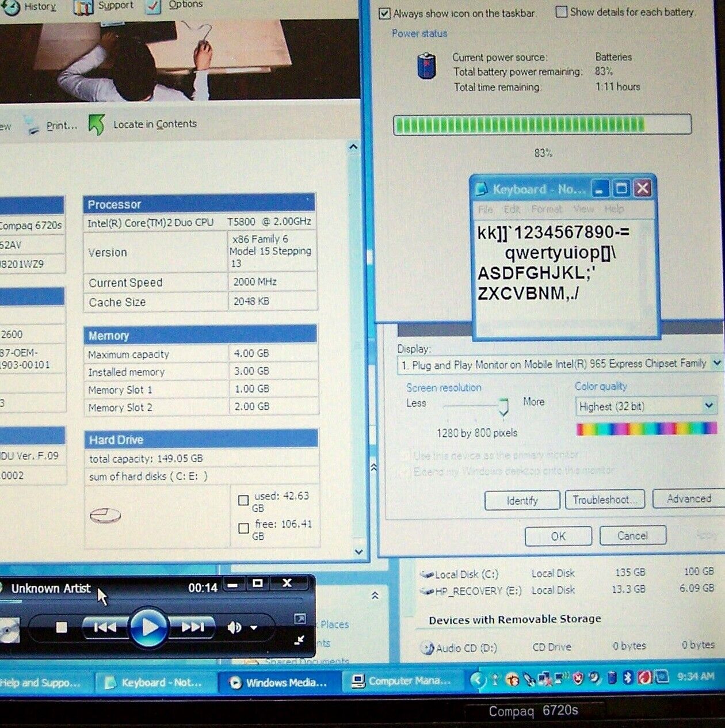Skip to next track in Media Player
This screenshot has width=725, height=728.
(x=193, y=627)
